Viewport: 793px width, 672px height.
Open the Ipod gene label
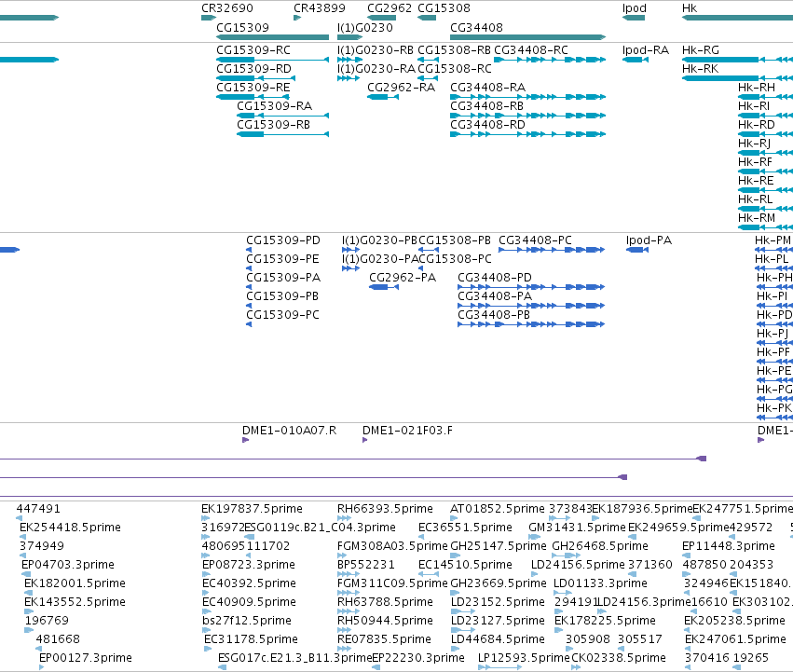coord(635,8)
